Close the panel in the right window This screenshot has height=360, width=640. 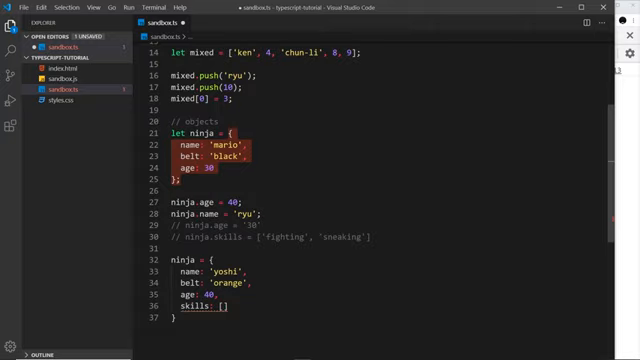click(630, 36)
